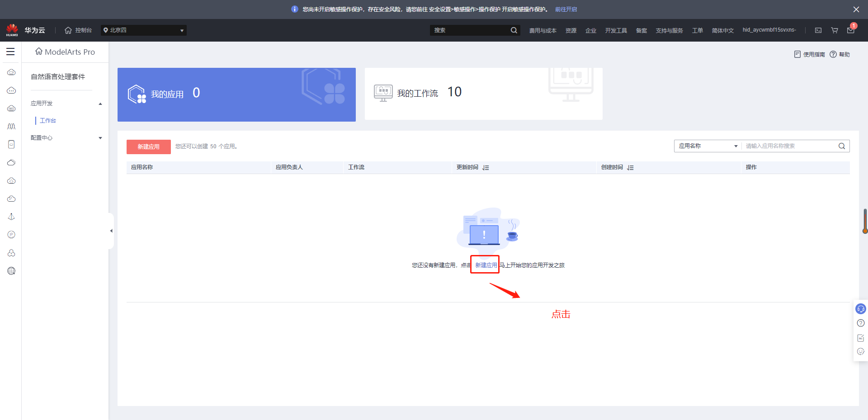Screen dimensions: 868x420
Task: Click the 帮助 help link
Action: tap(840, 54)
